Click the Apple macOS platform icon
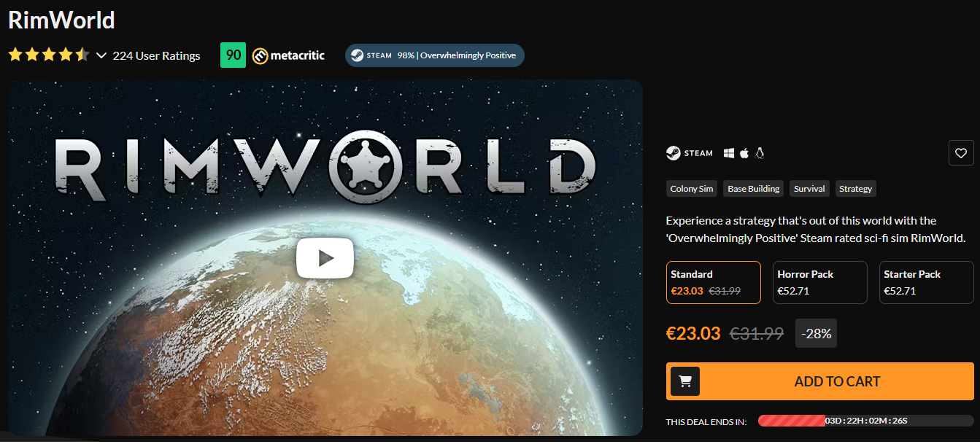 click(744, 153)
